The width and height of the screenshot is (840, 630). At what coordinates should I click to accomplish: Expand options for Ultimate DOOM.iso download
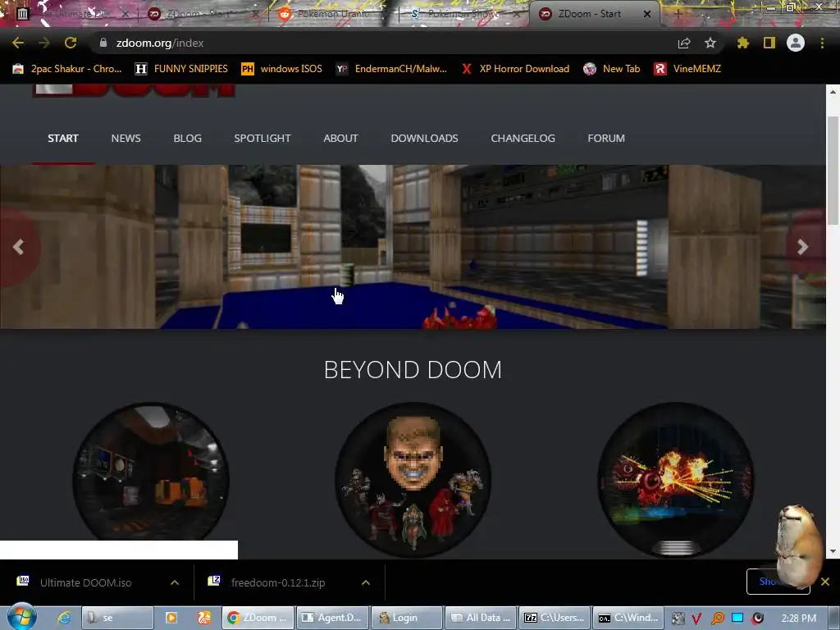tap(175, 582)
